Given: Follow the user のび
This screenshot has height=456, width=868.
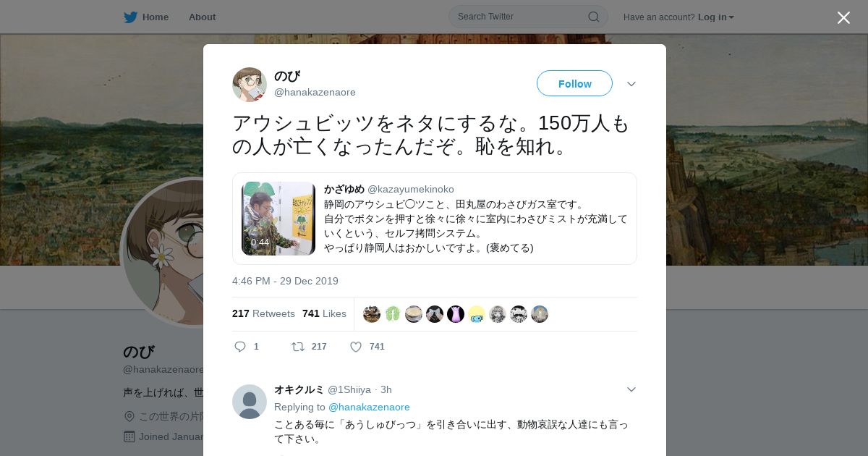Looking at the screenshot, I should (x=574, y=83).
